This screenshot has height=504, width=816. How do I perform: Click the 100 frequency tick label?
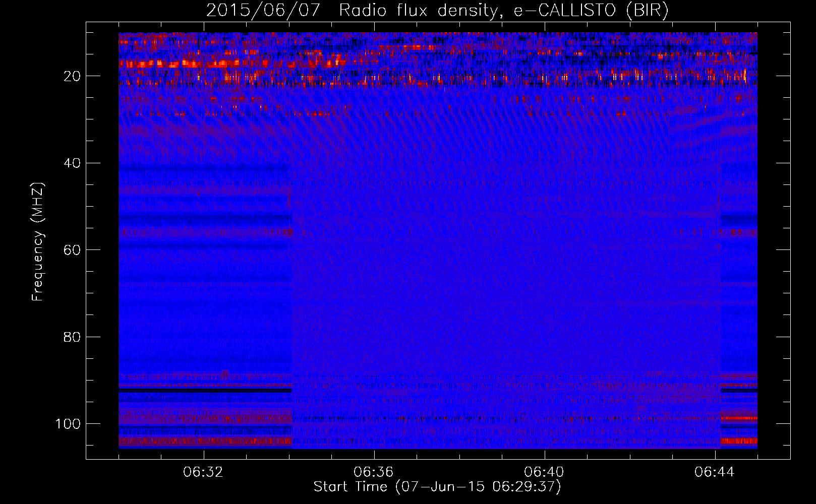coord(69,424)
